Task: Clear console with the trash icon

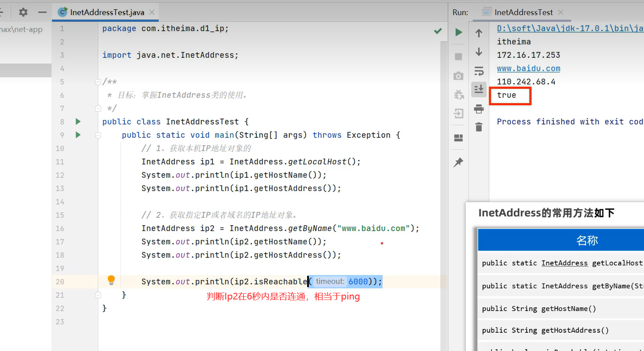Action: point(479,127)
